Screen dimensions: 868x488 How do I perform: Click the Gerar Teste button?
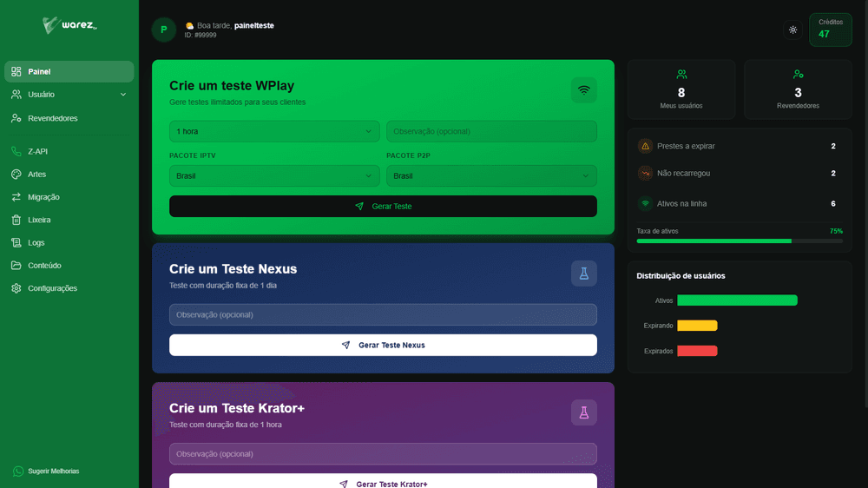pyautogui.click(x=383, y=206)
